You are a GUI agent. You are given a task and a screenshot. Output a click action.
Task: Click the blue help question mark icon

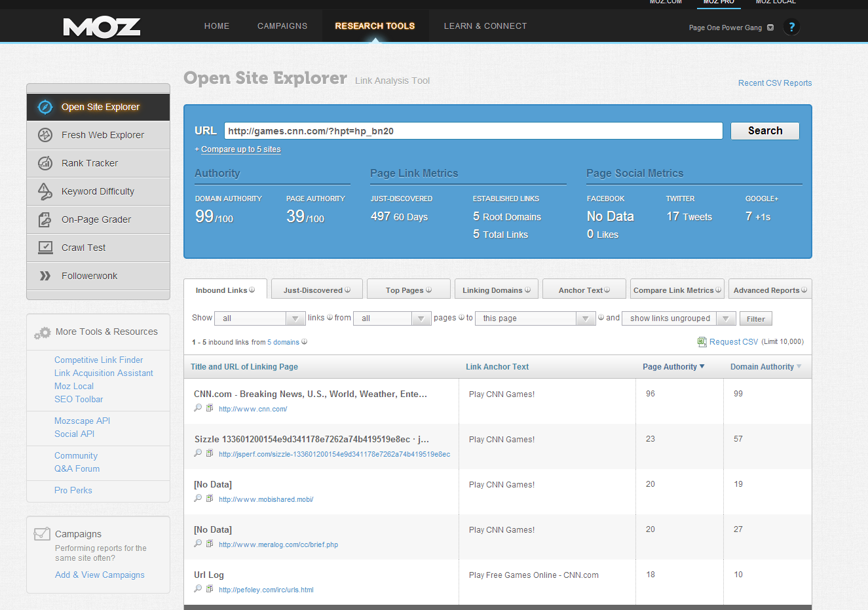pos(791,27)
